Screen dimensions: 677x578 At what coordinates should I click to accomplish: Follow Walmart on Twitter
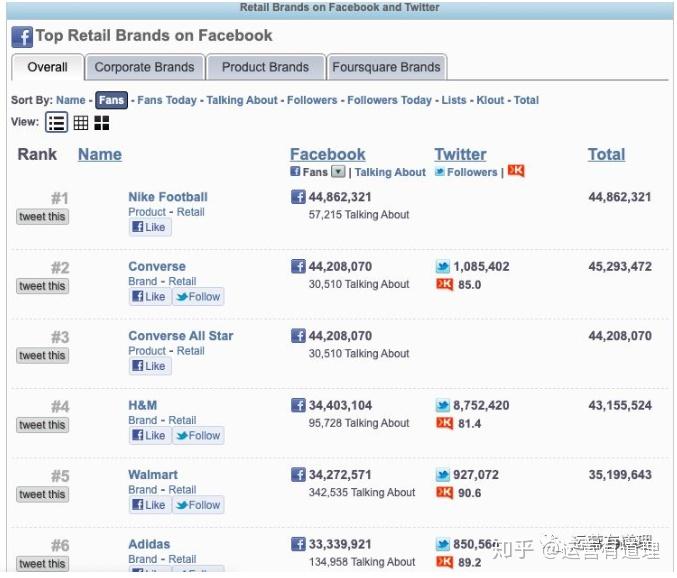click(x=198, y=505)
